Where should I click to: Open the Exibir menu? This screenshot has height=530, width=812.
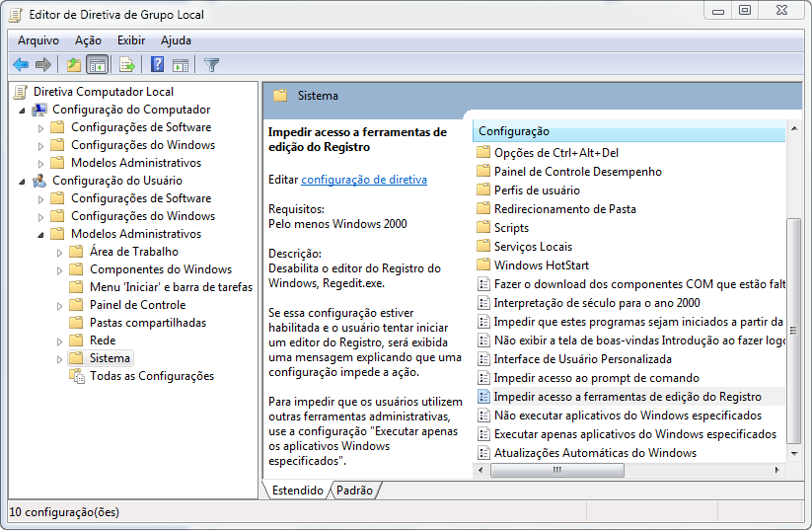pos(131,40)
